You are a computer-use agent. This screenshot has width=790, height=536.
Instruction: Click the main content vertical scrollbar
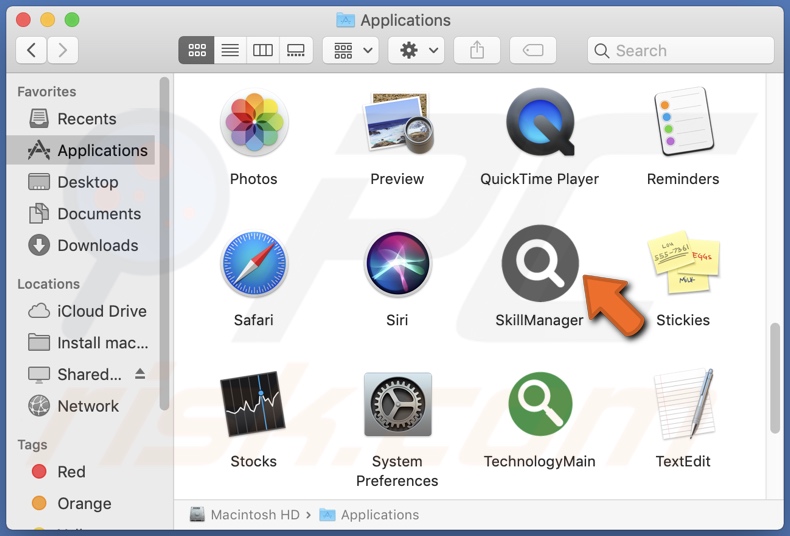pos(775,378)
